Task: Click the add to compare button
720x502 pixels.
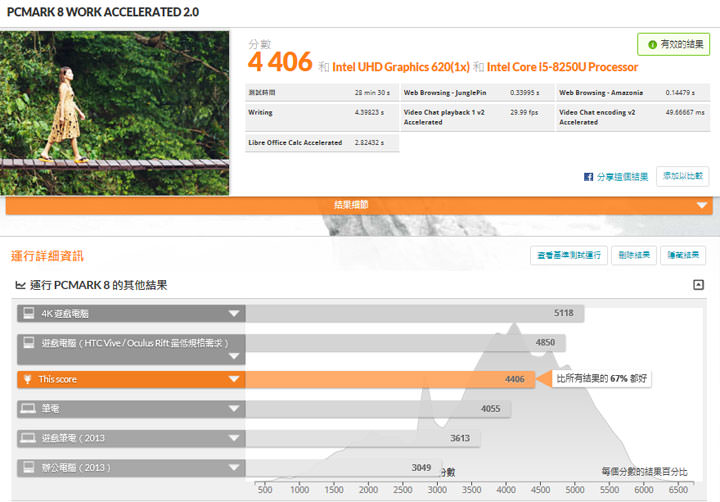Action: (683, 176)
